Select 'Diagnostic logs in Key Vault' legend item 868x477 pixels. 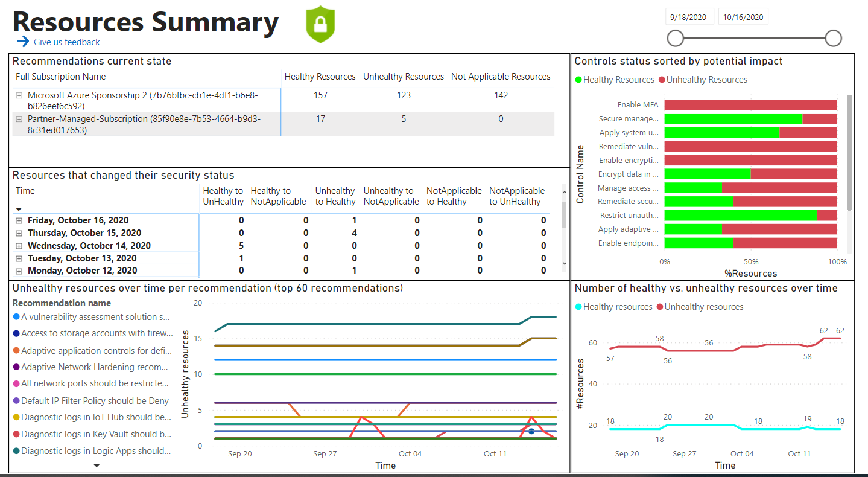pos(97,434)
